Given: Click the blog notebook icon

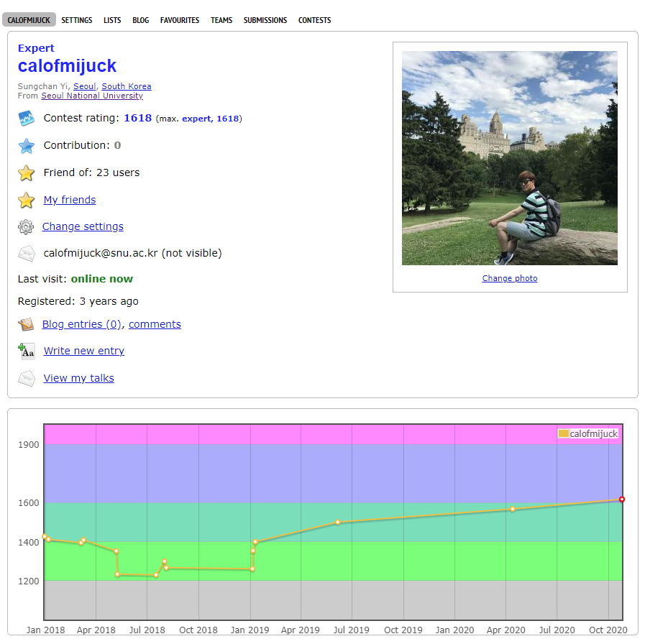Looking at the screenshot, I should coord(26,324).
